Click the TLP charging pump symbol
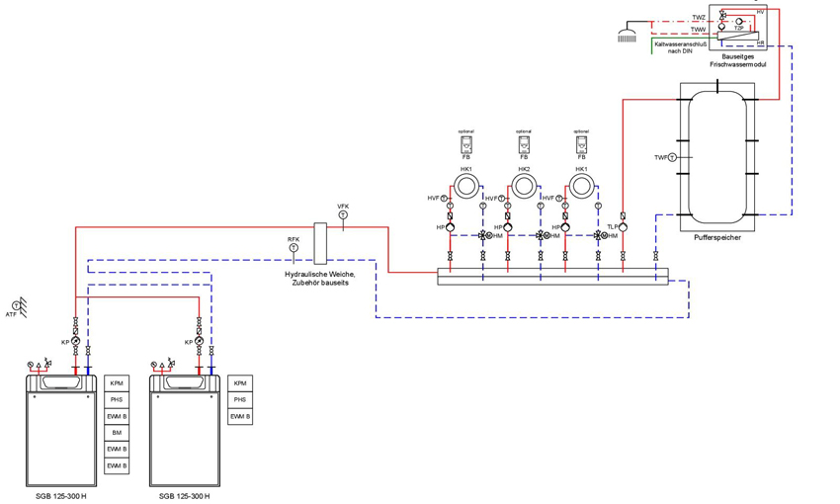 (623, 227)
